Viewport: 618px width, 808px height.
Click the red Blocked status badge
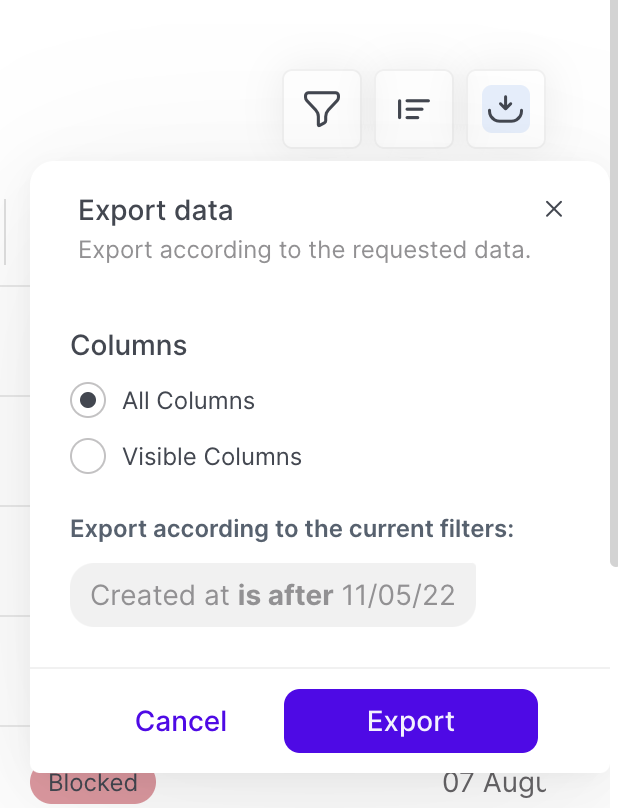click(x=93, y=783)
